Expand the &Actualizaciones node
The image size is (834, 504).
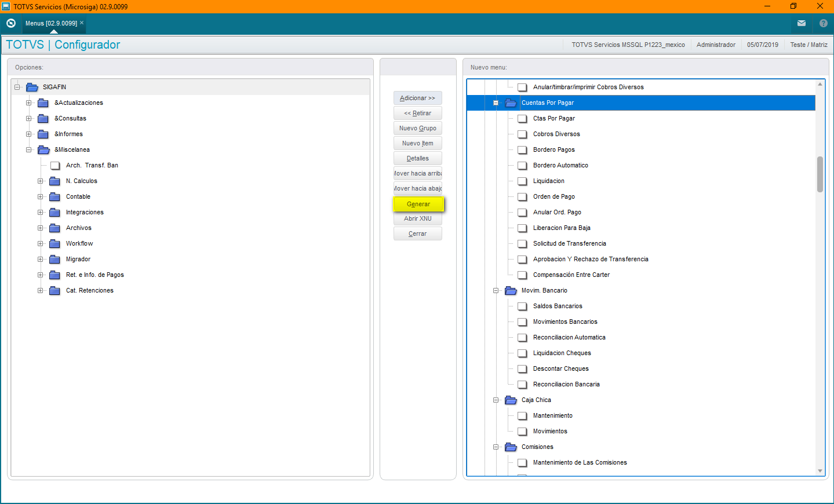pyautogui.click(x=28, y=103)
